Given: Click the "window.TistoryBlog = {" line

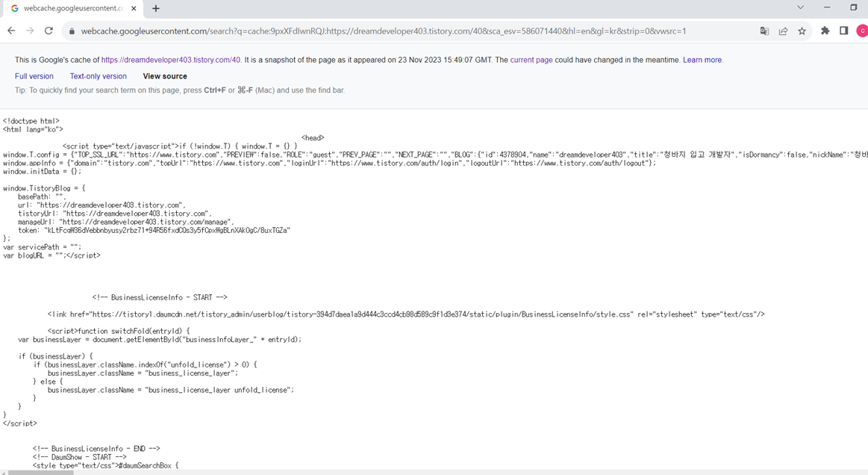Looking at the screenshot, I should click(44, 188).
